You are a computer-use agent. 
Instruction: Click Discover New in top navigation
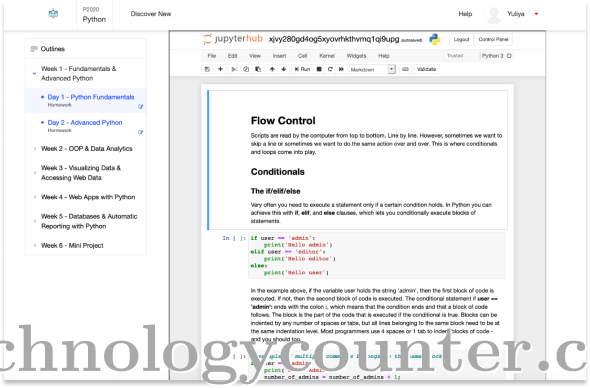(151, 14)
